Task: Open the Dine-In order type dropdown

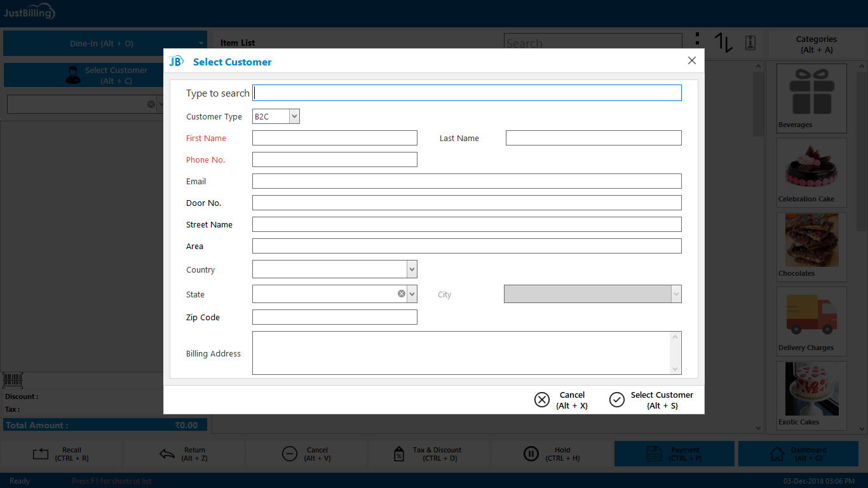Action: 201,44
